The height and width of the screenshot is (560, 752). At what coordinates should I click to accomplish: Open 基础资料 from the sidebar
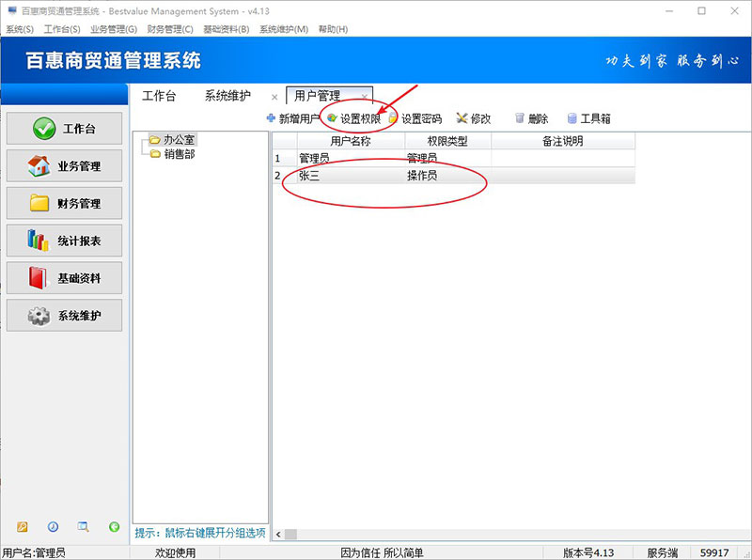pyautogui.click(x=64, y=278)
